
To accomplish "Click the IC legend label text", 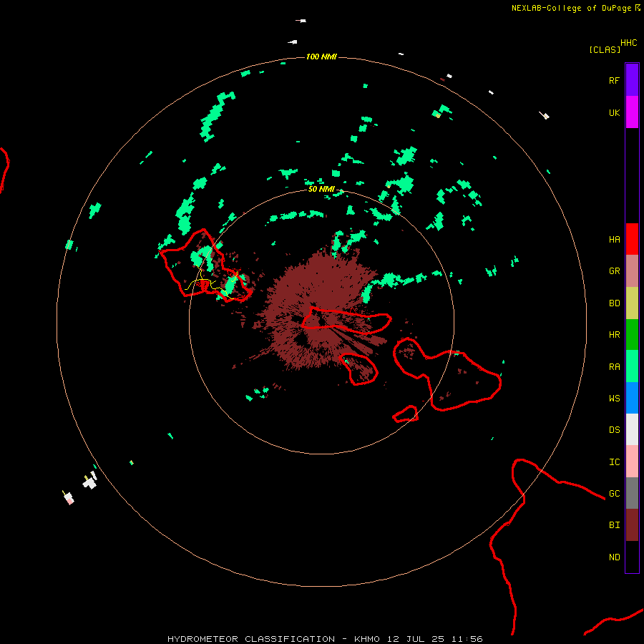I will coord(615,462).
